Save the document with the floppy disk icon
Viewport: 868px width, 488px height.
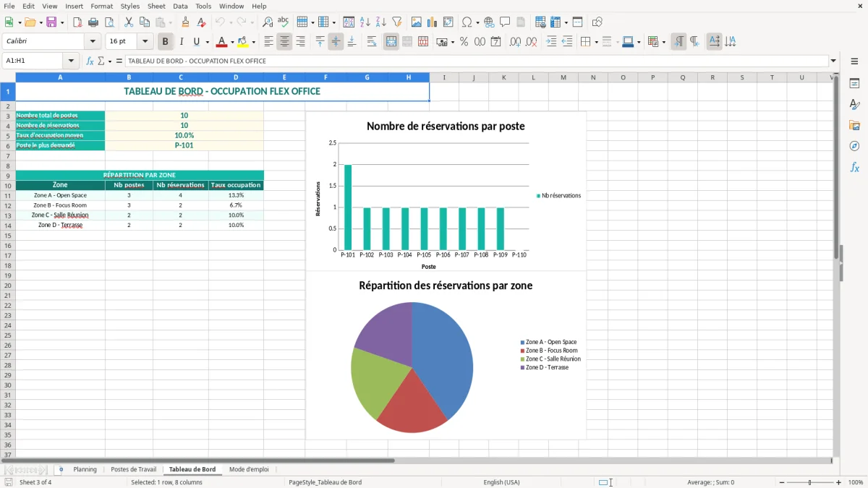click(x=51, y=22)
